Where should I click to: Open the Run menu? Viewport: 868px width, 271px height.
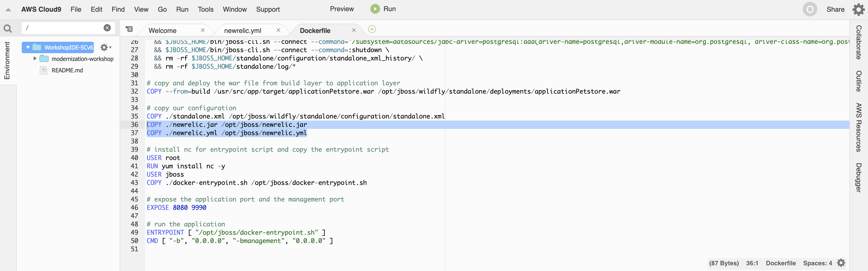pyautogui.click(x=182, y=9)
